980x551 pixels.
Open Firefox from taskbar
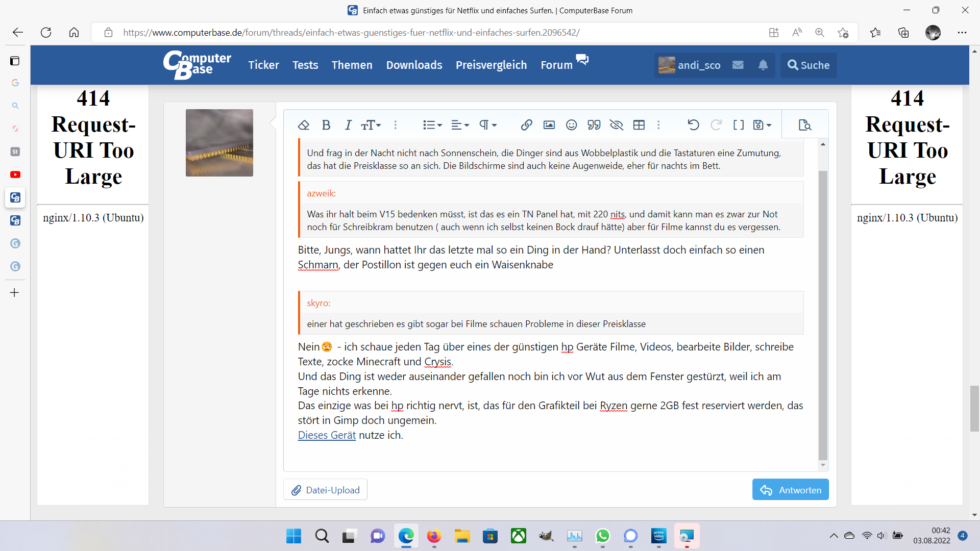point(434,536)
